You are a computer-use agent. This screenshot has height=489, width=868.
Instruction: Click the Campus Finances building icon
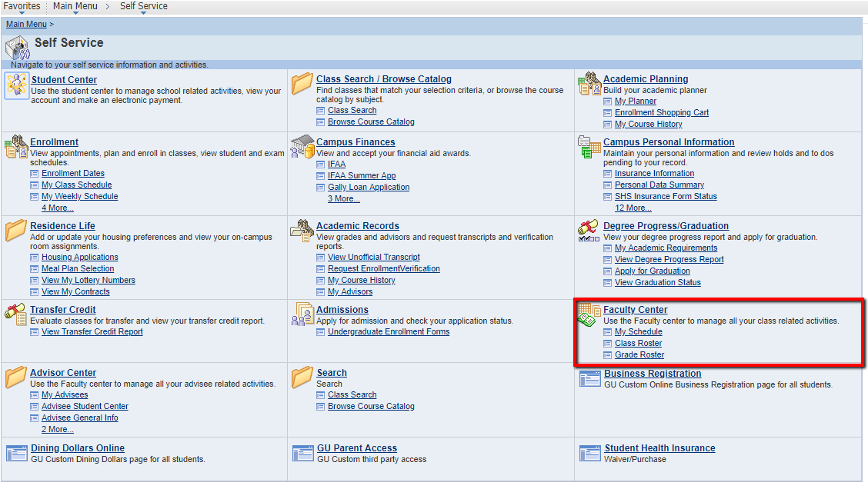[x=302, y=147]
